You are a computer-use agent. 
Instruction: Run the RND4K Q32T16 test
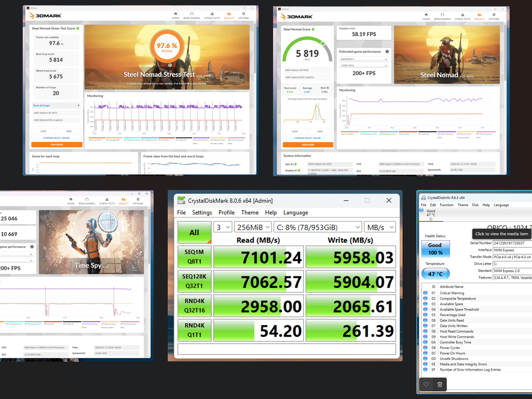coord(194,305)
